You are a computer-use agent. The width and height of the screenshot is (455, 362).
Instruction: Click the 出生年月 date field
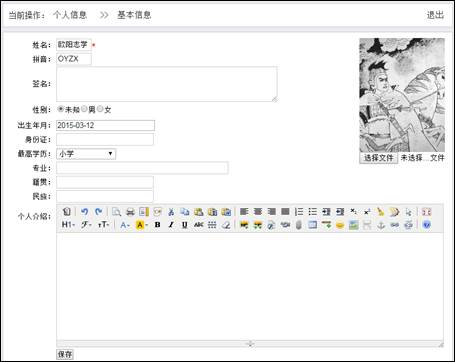pyautogui.click(x=105, y=125)
